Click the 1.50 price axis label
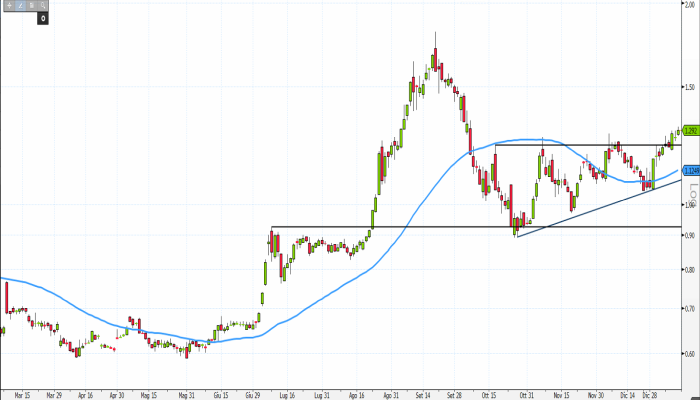 [x=688, y=87]
